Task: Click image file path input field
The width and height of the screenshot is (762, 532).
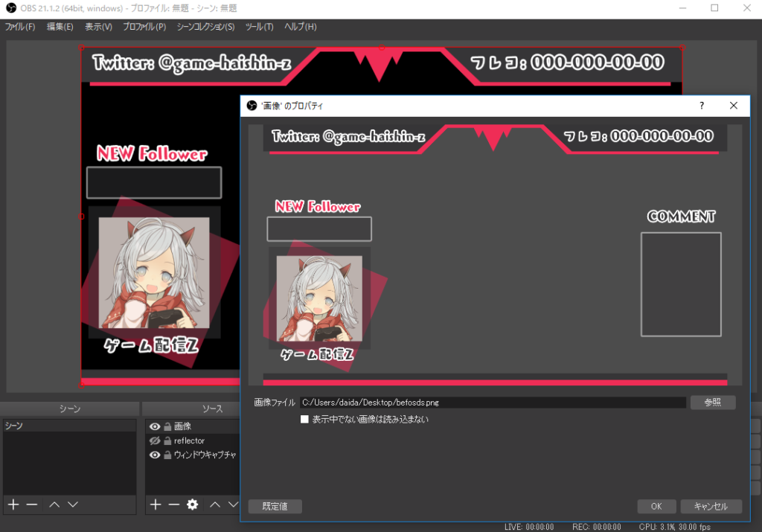Action: (493, 403)
